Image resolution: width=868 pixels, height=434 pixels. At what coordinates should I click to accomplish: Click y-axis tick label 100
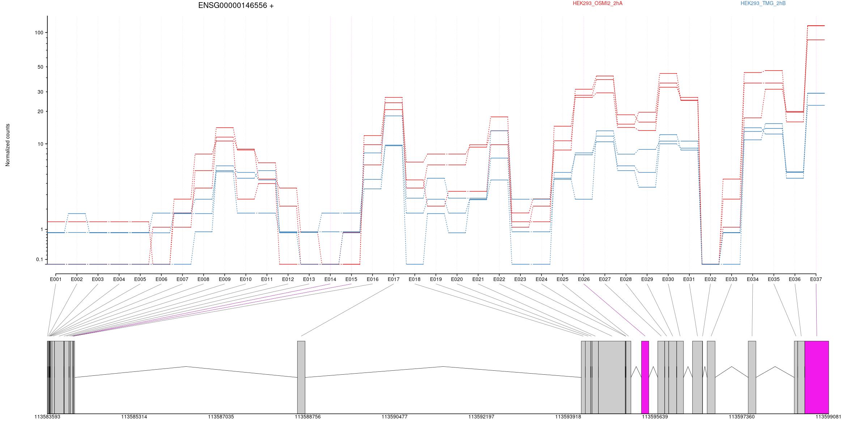point(39,33)
